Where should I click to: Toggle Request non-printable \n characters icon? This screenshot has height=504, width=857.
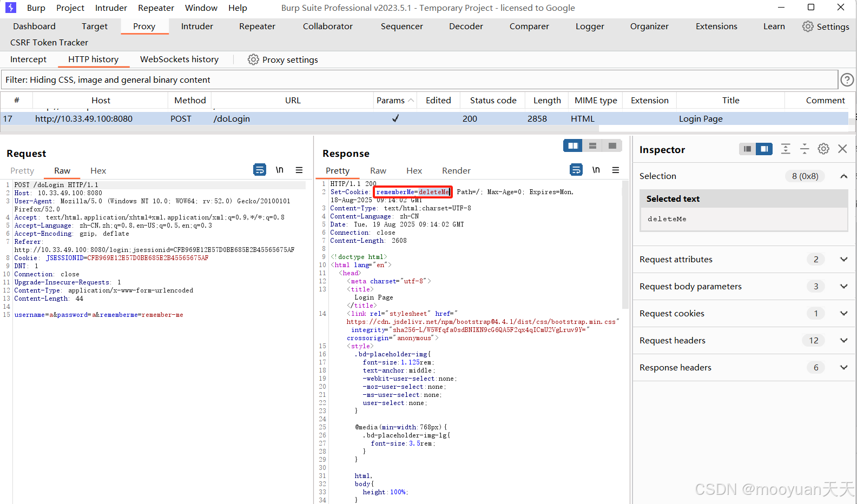click(x=280, y=170)
